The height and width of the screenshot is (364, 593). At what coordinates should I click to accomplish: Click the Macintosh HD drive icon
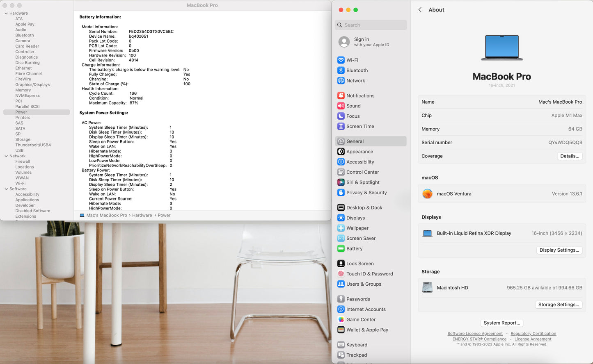click(x=427, y=287)
